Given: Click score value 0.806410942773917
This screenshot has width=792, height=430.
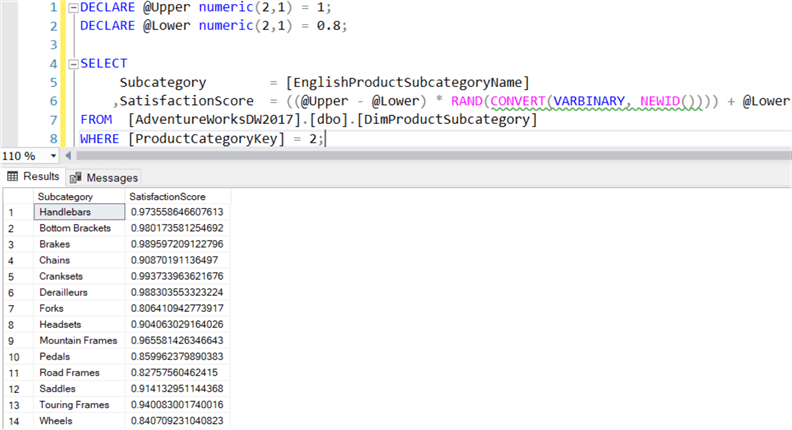Looking at the screenshot, I should (x=177, y=308).
